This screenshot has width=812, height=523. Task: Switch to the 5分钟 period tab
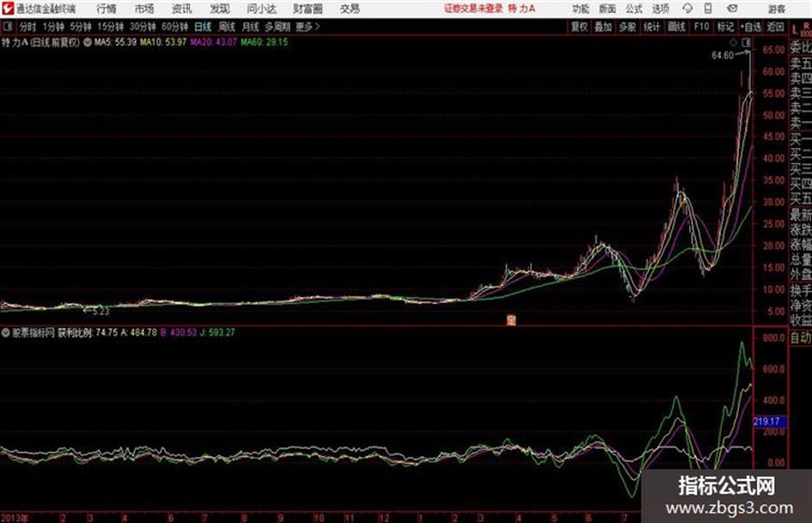pyautogui.click(x=81, y=27)
